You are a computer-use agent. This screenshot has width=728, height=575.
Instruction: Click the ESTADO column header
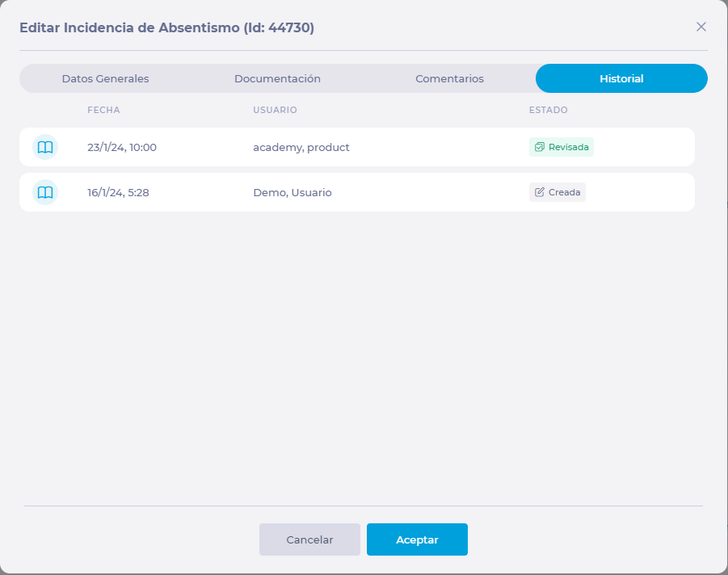click(548, 110)
